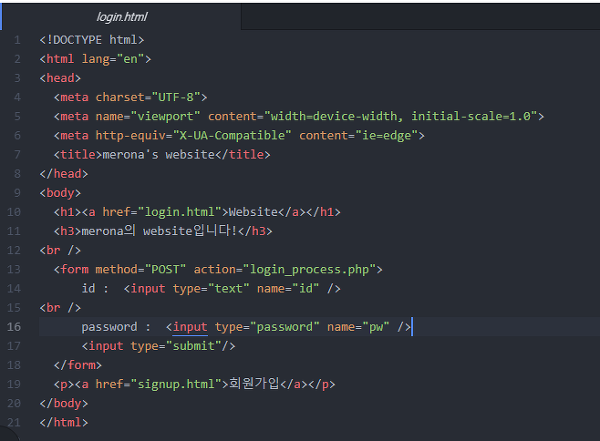
Task: Click the underlined input tag on line 16
Action: click(190, 327)
